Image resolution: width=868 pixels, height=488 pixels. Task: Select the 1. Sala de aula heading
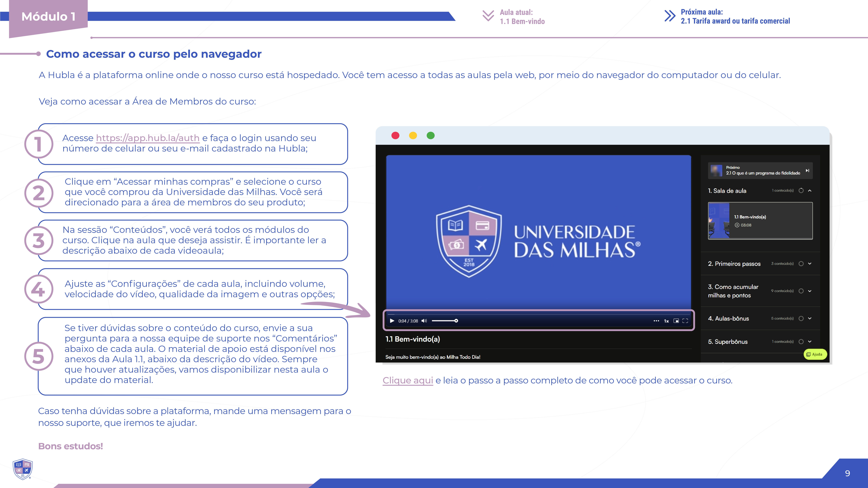point(727,191)
